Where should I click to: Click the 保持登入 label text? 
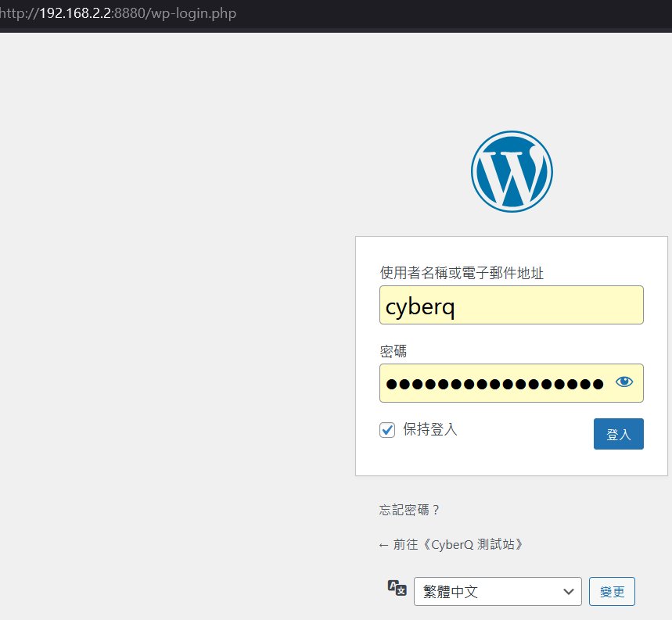point(429,429)
